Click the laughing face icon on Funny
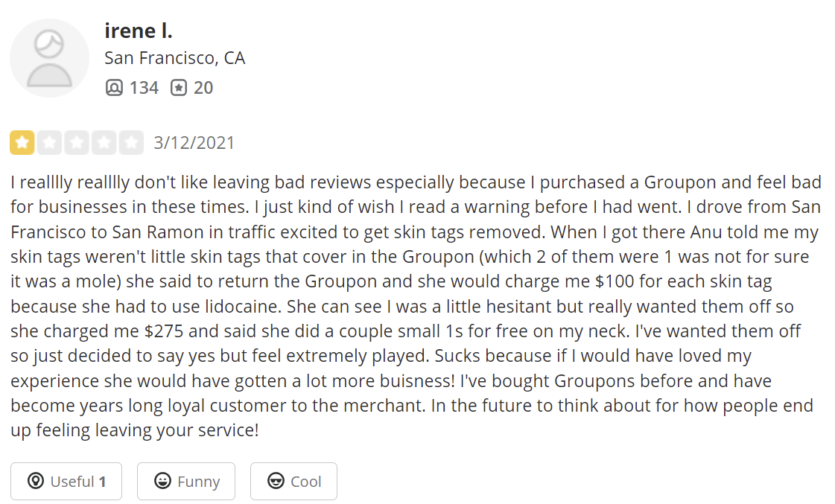Screen dimensions: 835x504 (162, 481)
